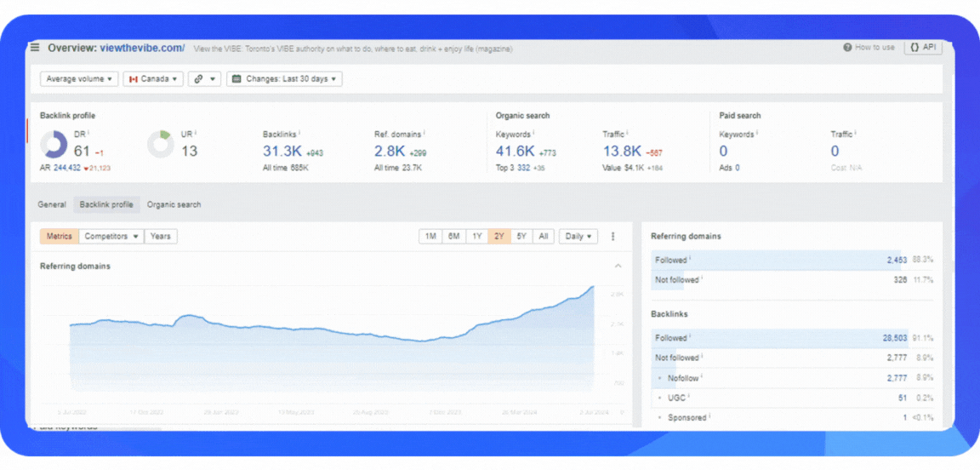Screen dimensions: 980x470
Task: Select the Metrics chart mode
Action: coord(60,237)
